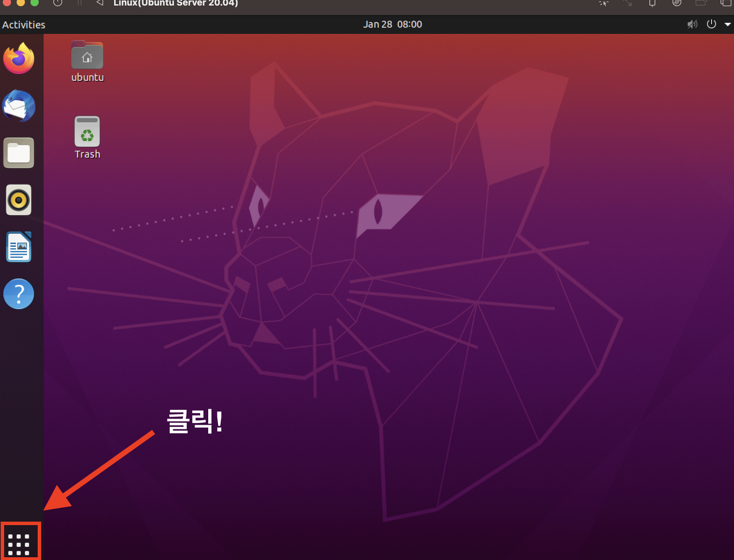
Task: Open LibreOffice Writer from the dock
Action: coord(19,247)
